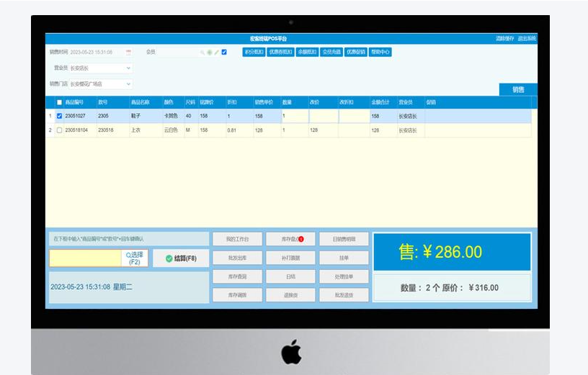Open the calendar picker beside 销售时间
The height and width of the screenshot is (375, 588).
pos(128,53)
